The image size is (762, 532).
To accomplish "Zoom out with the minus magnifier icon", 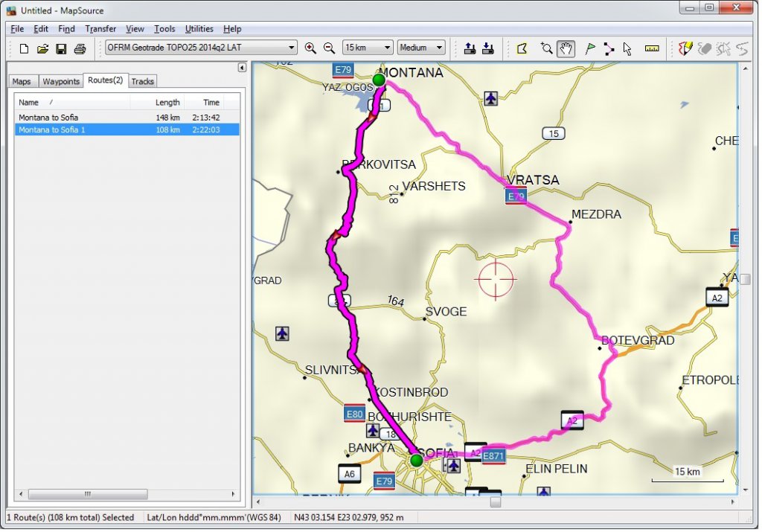I will pyautogui.click(x=329, y=48).
